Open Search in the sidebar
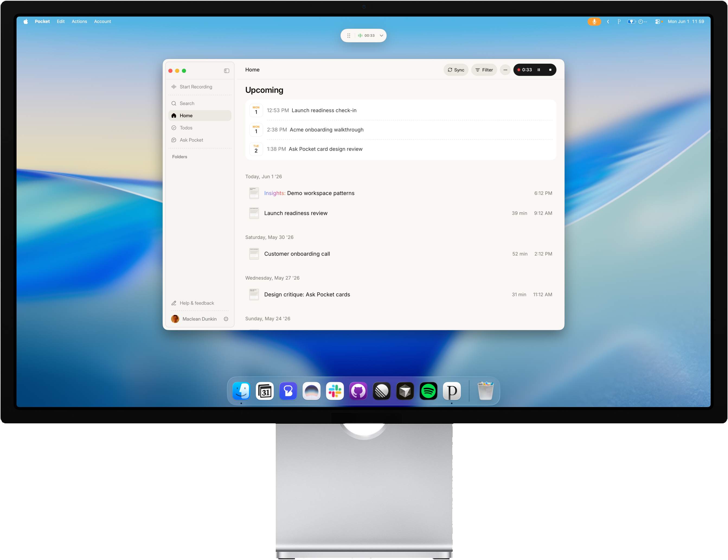The height and width of the screenshot is (560, 728). click(x=200, y=103)
